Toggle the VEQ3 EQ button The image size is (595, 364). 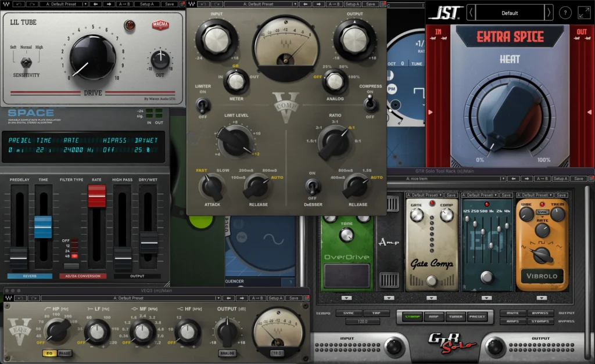point(49,353)
